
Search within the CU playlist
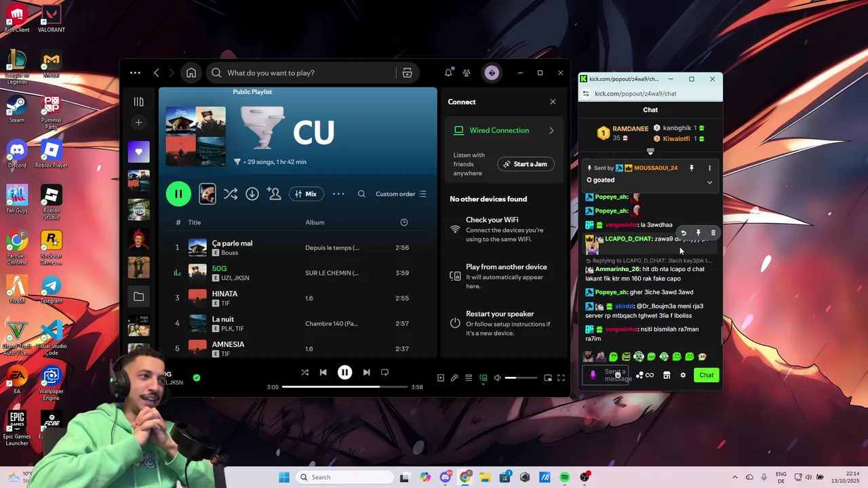[361, 194]
